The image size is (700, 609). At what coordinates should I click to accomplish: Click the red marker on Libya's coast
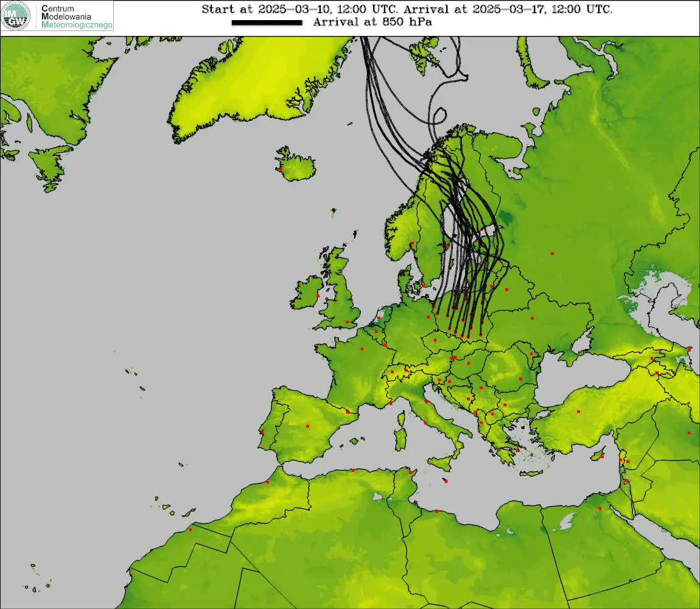point(436,511)
